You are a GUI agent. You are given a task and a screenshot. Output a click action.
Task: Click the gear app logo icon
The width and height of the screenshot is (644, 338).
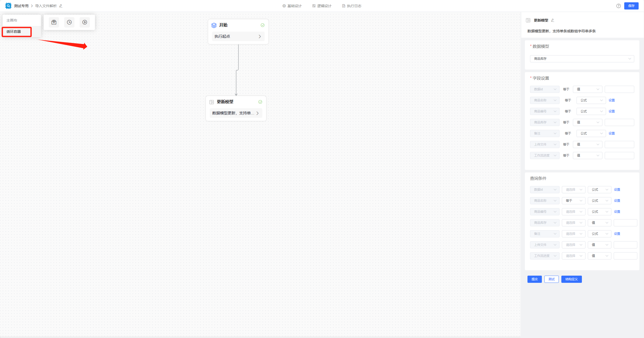(x=8, y=6)
